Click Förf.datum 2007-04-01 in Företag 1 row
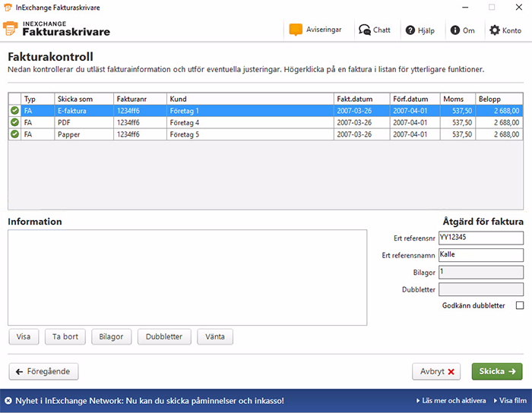 (415, 111)
